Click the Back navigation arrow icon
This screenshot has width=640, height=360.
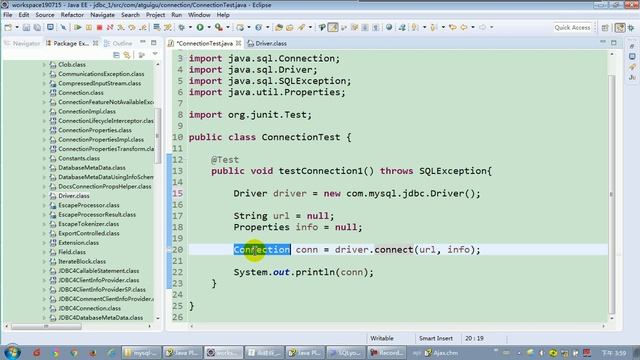coord(464,27)
